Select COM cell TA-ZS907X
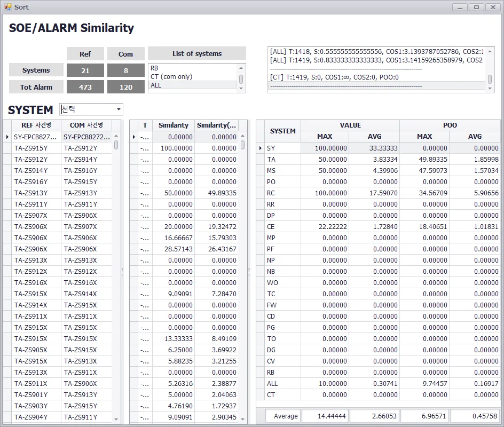 click(x=86, y=226)
